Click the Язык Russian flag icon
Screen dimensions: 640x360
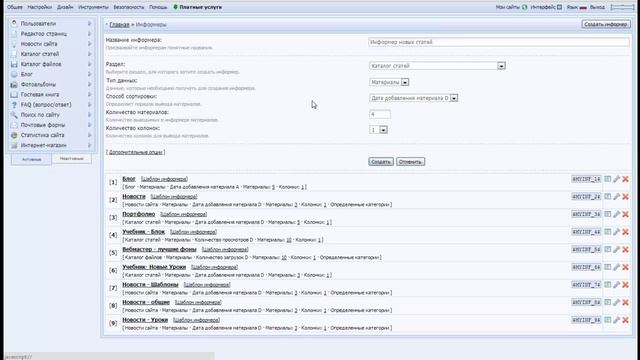[x=583, y=7]
